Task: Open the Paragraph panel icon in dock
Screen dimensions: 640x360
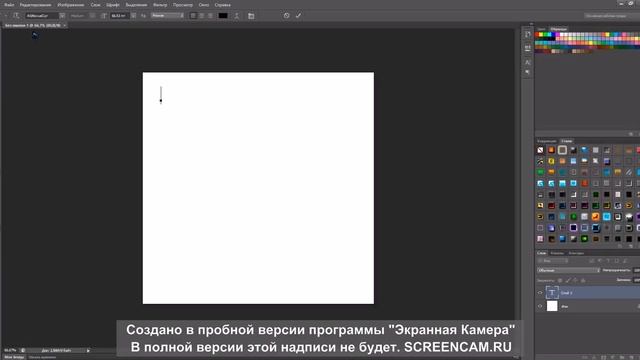Action: coord(528,72)
